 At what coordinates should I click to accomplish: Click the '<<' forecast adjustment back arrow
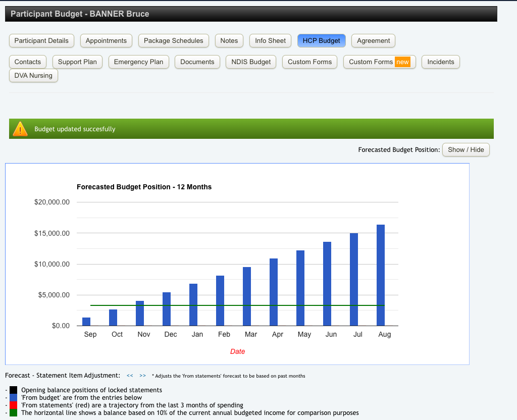coord(130,376)
